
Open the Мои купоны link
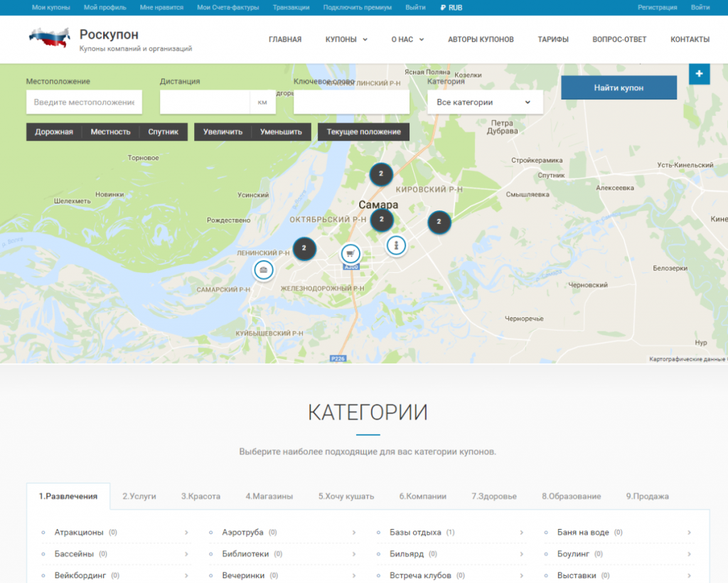[x=51, y=7]
